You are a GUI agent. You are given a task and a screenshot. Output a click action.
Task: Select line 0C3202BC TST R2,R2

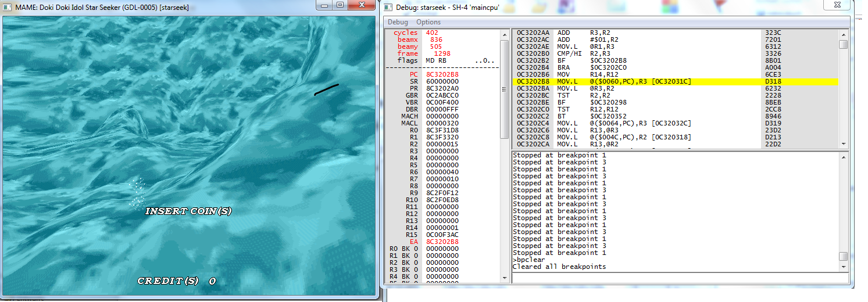click(x=674, y=96)
